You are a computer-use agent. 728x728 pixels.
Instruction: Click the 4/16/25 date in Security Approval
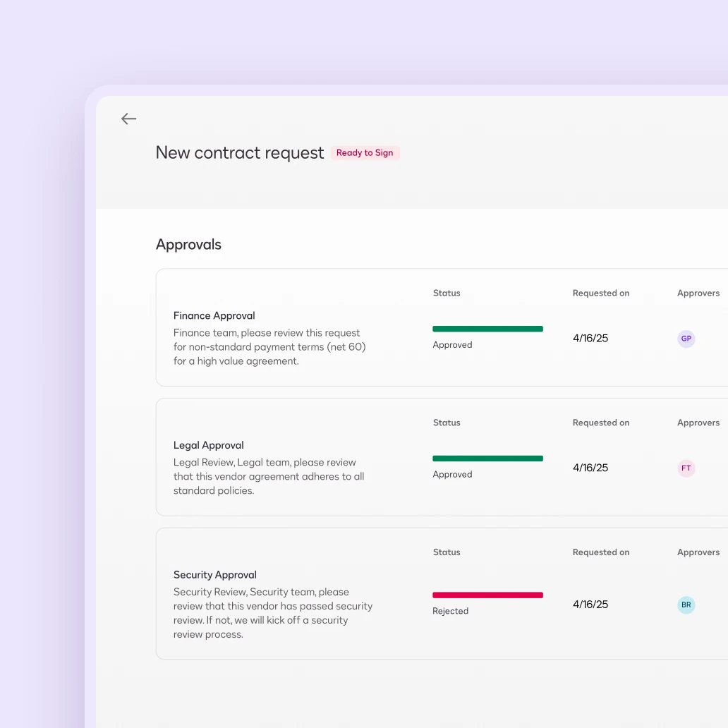click(x=590, y=604)
